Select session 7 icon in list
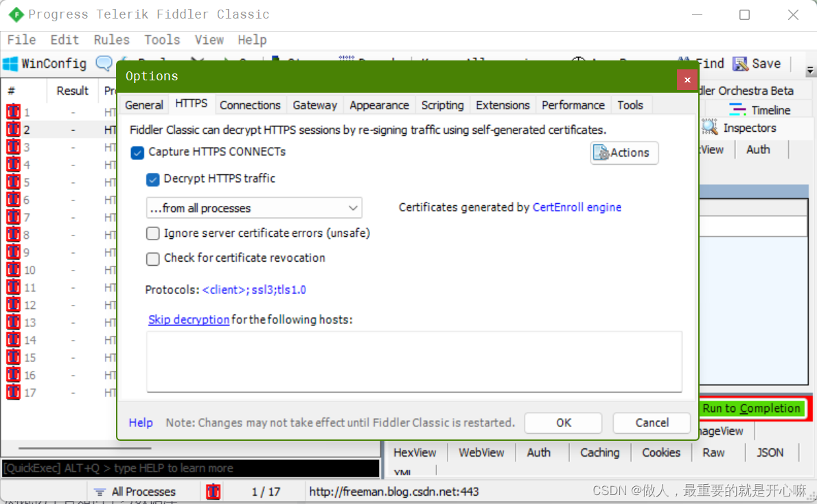This screenshot has width=817, height=504. pyautogui.click(x=13, y=217)
